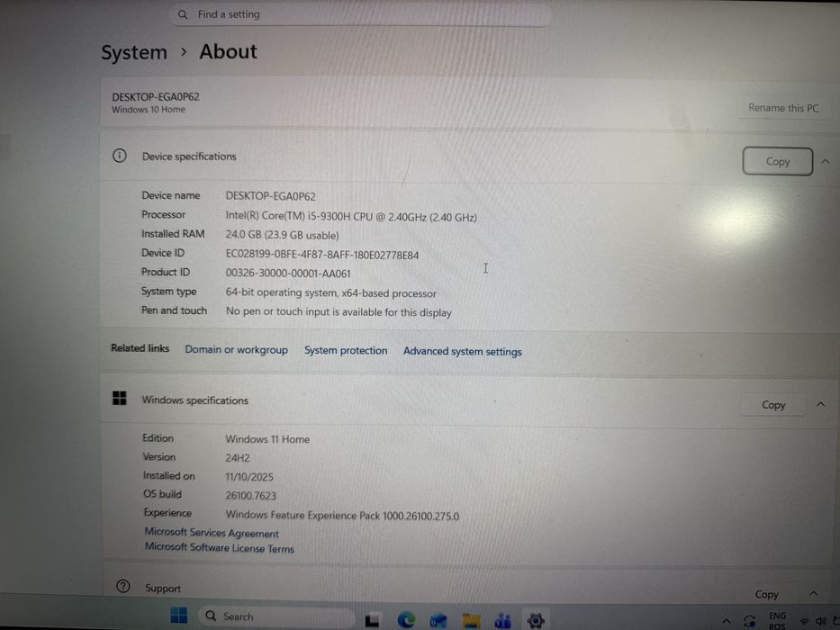Click the volume speaker tray icon

point(820,621)
